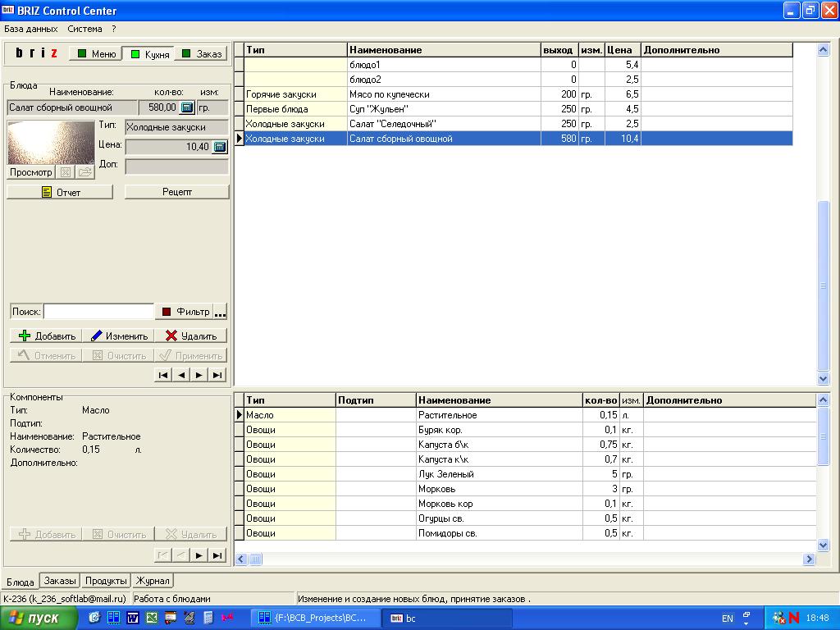840x630 pixels.
Task: Switch to the Продукты tab
Action: [106, 580]
